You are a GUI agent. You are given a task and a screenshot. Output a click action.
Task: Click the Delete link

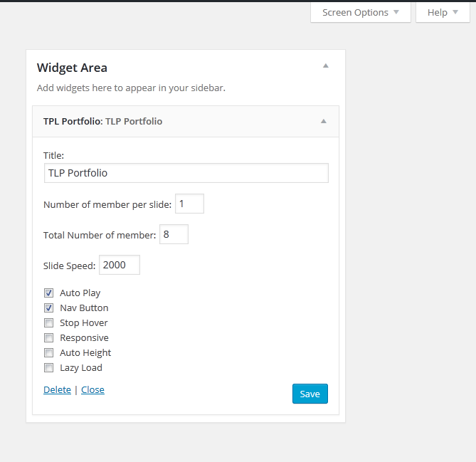click(57, 389)
